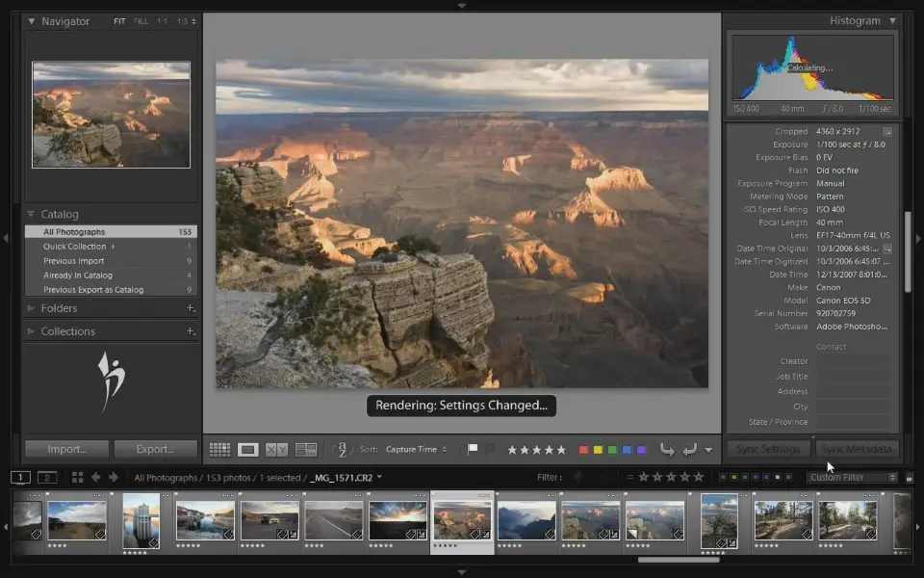
Task: Rotate photo clockwise in toolbar
Action: [689, 449]
